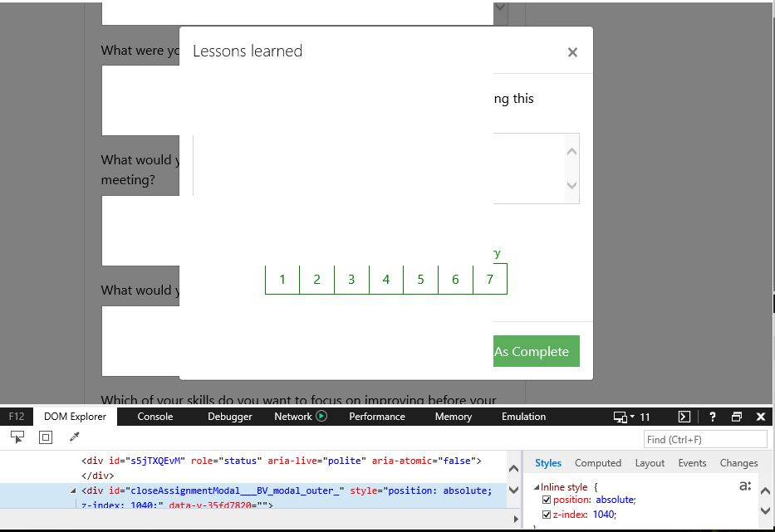Enable the green Network recording indicator
Image resolution: width=775 pixels, height=532 pixels.
tap(322, 416)
